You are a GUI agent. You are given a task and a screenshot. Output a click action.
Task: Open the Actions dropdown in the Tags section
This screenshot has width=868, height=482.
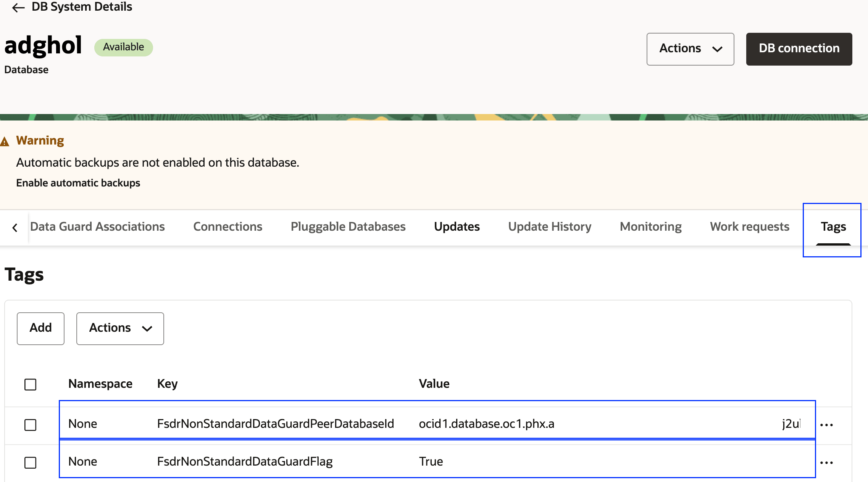[119, 328]
